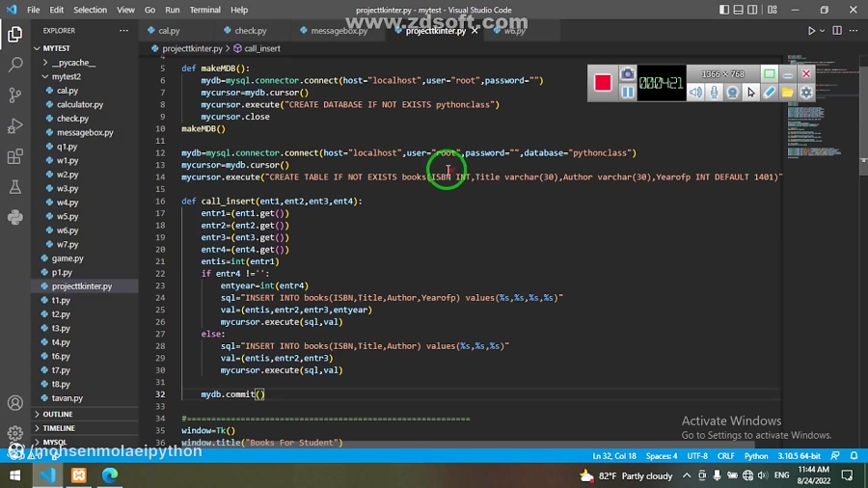Open the Source Control view
Screen dimensions: 868x488
click(x=14, y=95)
